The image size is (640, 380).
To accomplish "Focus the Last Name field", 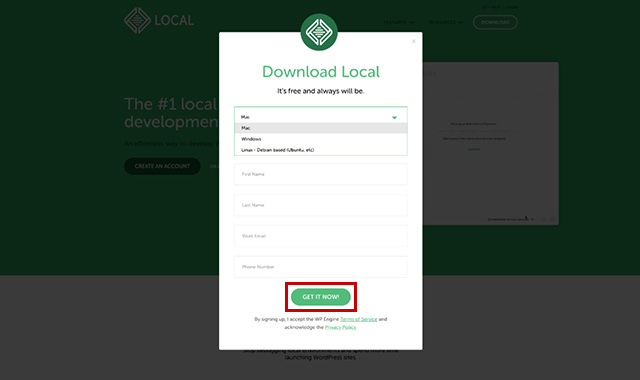I will pos(320,205).
